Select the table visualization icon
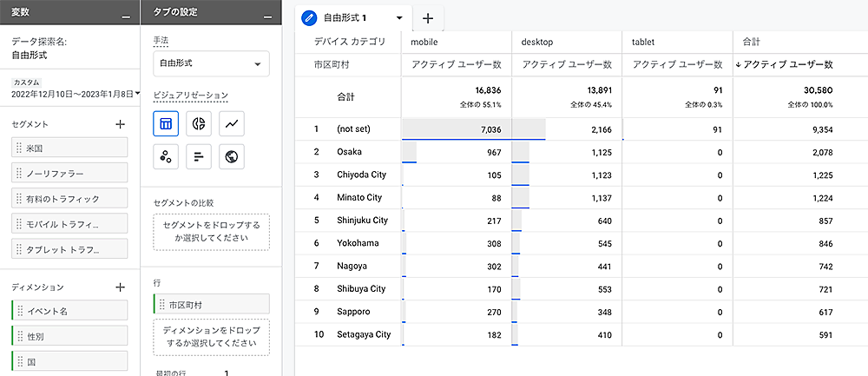Image resolution: width=868 pixels, height=376 pixels. pyautogui.click(x=166, y=124)
